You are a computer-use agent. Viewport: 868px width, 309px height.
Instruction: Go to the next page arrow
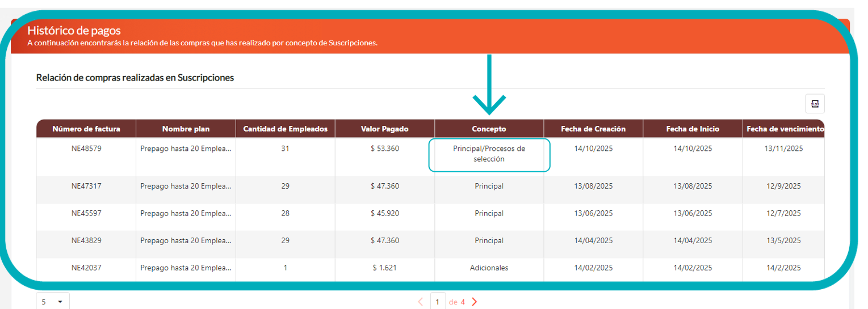pyautogui.click(x=475, y=302)
